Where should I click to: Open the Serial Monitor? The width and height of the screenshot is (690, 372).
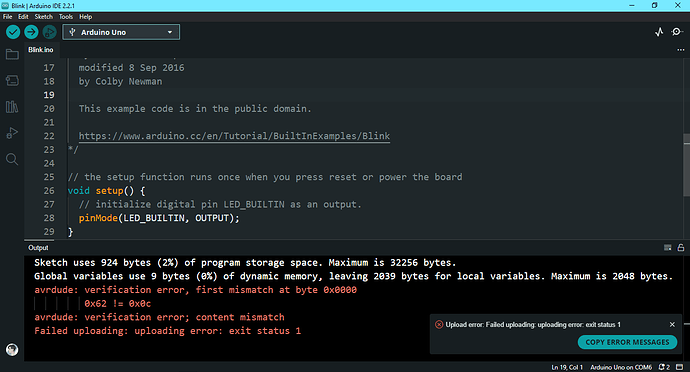677,32
